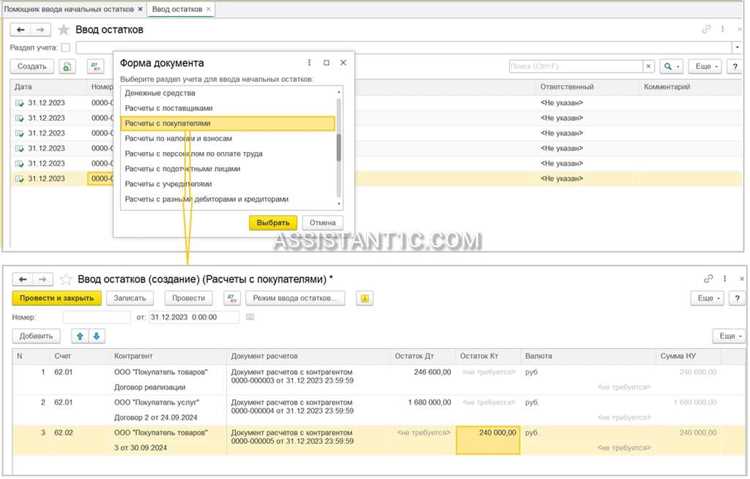Move row up with blue up arrow
The height and width of the screenshot is (479, 750).
pos(80,336)
